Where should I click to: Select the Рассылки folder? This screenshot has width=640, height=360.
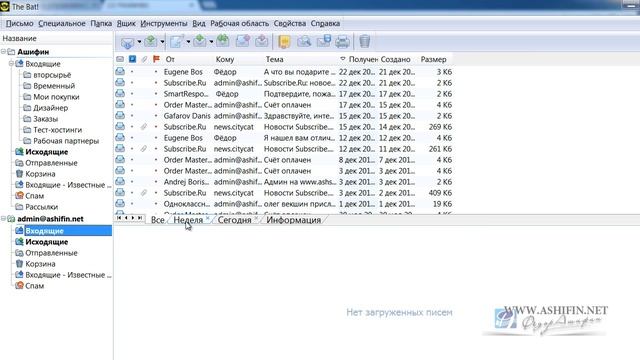(42, 207)
